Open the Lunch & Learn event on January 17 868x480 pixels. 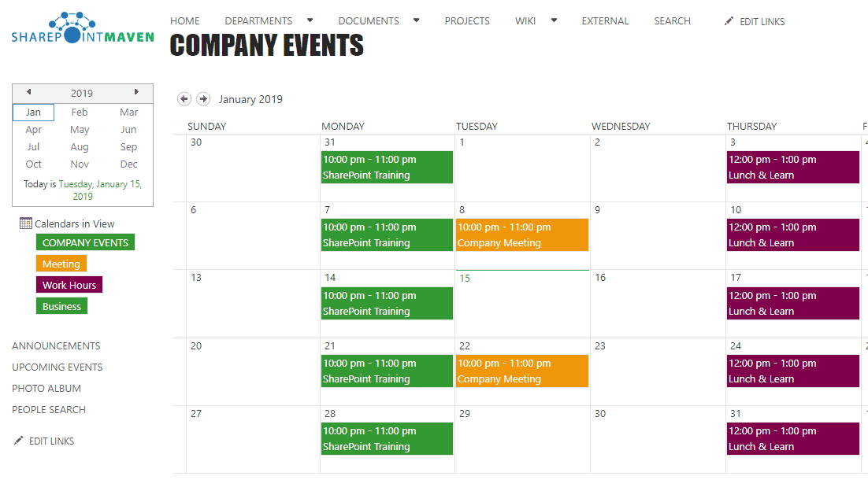792,303
